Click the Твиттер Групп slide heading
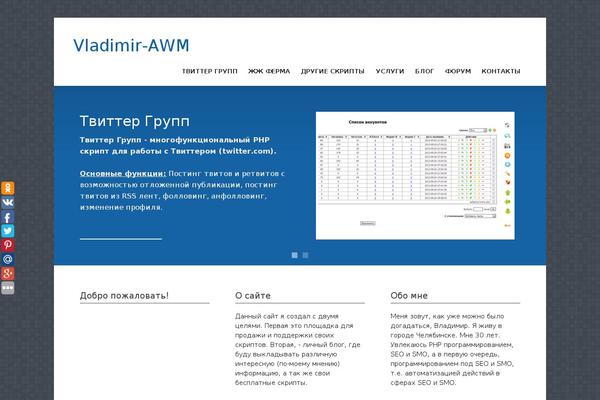This screenshot has height=400, width=600. (x=135, y=121)
